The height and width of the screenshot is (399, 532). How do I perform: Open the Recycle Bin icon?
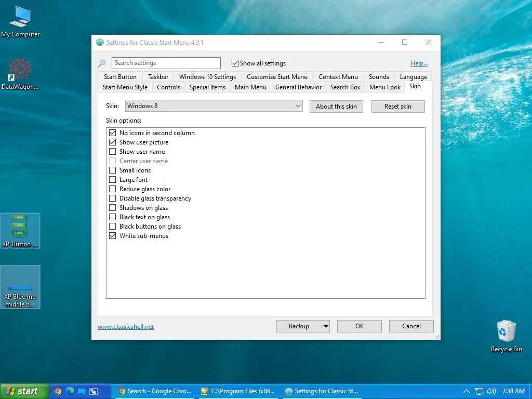click(x=506, y=336)
